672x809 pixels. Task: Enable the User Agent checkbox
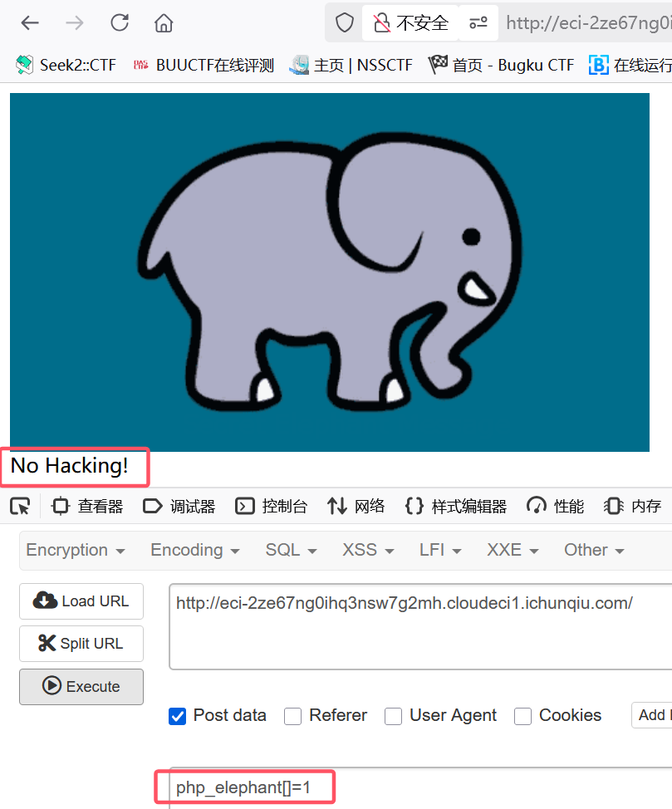coord(393,716)
